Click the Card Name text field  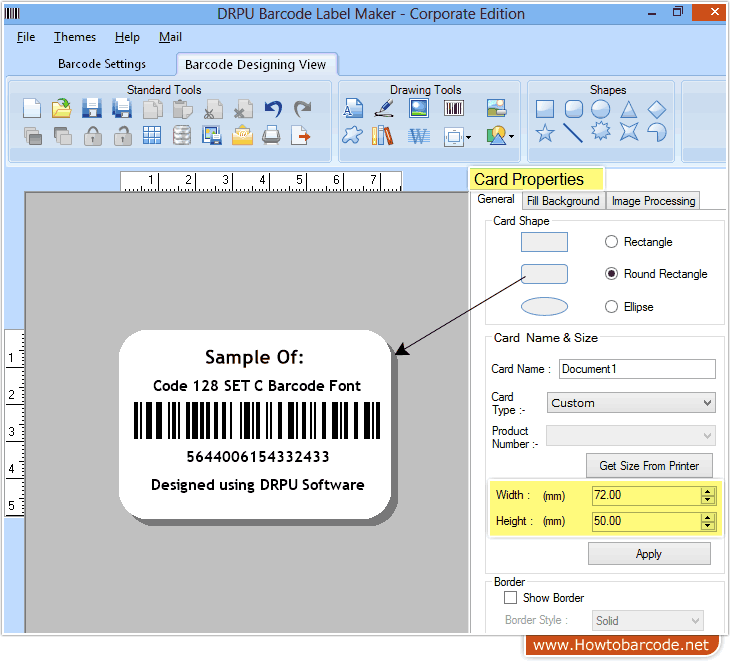point(637,369)
